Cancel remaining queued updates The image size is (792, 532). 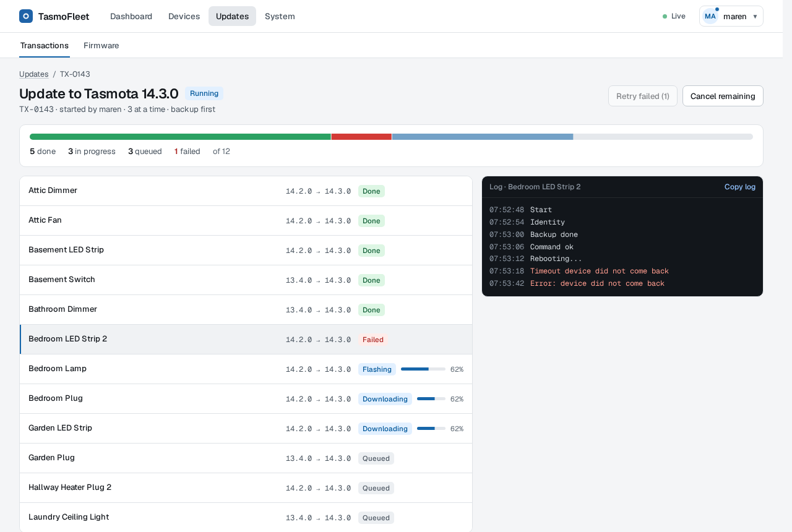[x=723, y=96]
